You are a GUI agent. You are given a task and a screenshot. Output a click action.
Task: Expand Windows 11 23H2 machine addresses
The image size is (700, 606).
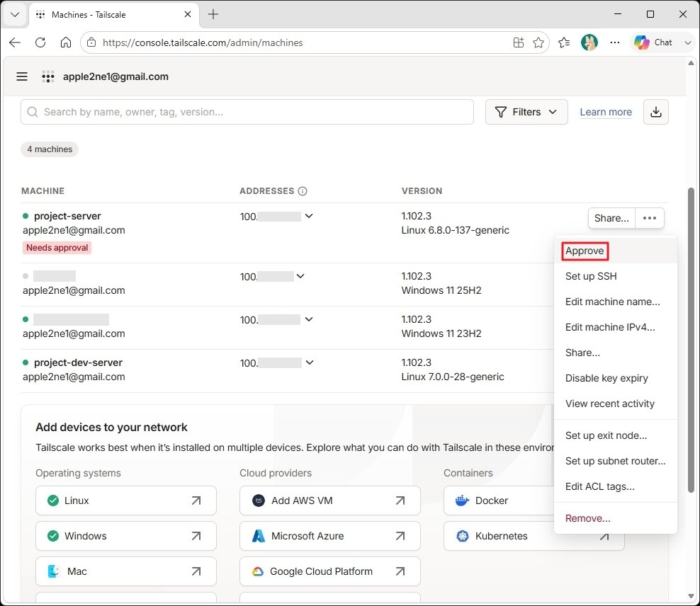coord(309,319)
